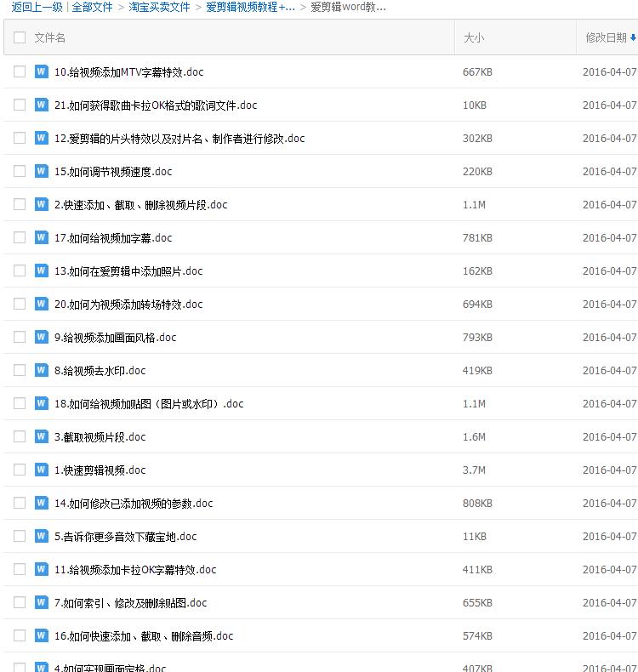Toggle checkbox for 14.如何修改已添加视频的参数.doc
Screen dimensions: 638x672
click(x=20, y=503)
